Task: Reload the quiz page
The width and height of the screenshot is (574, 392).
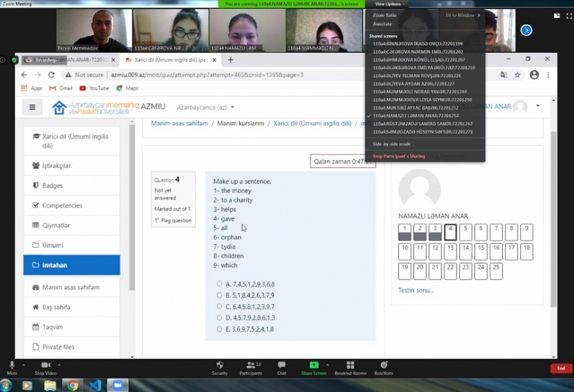Action: (51, 75)
